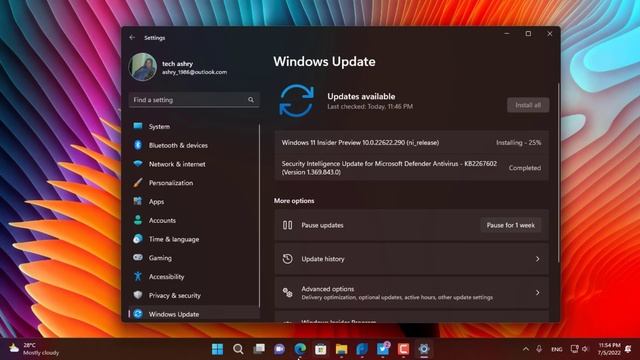Click the notification bell icon
640x360 pixels.
click(x=628, y=349)
